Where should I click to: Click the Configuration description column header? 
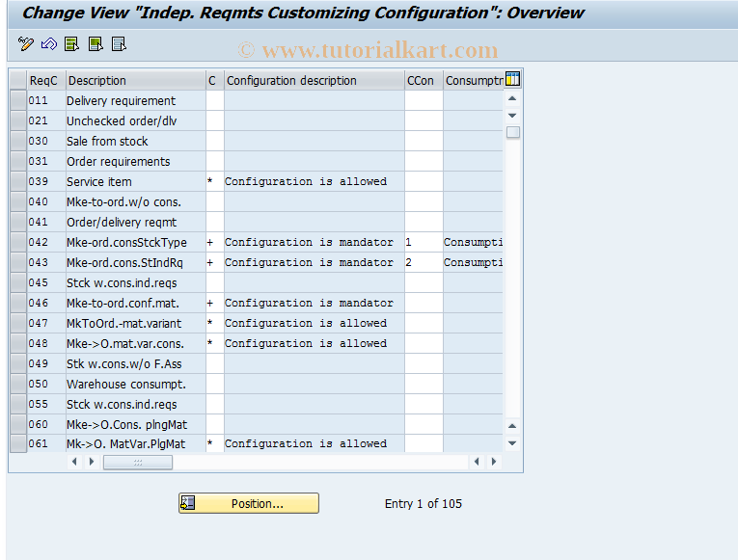click(314, 80)
